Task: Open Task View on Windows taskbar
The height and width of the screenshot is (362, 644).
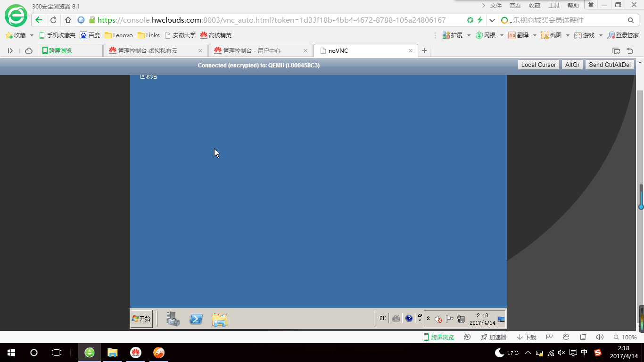Action: click(56, 353)
